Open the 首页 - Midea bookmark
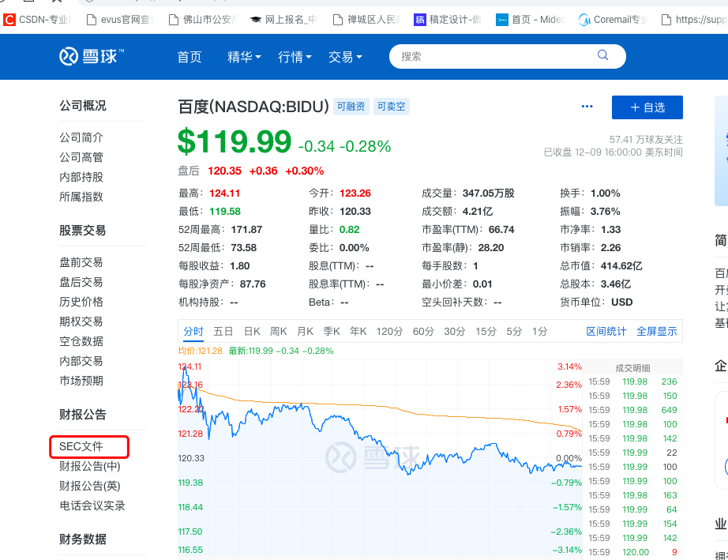Viewport: 728px width, 560px height. coord(531,20)
